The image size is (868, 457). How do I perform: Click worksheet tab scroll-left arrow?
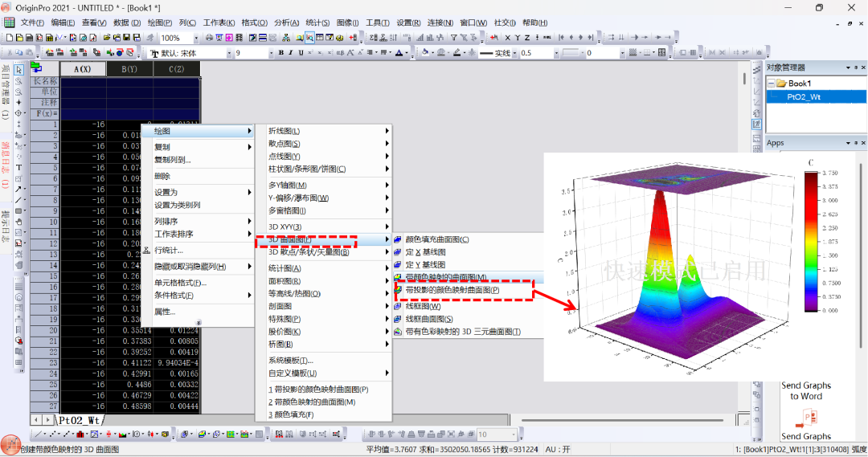pos(36,421)
